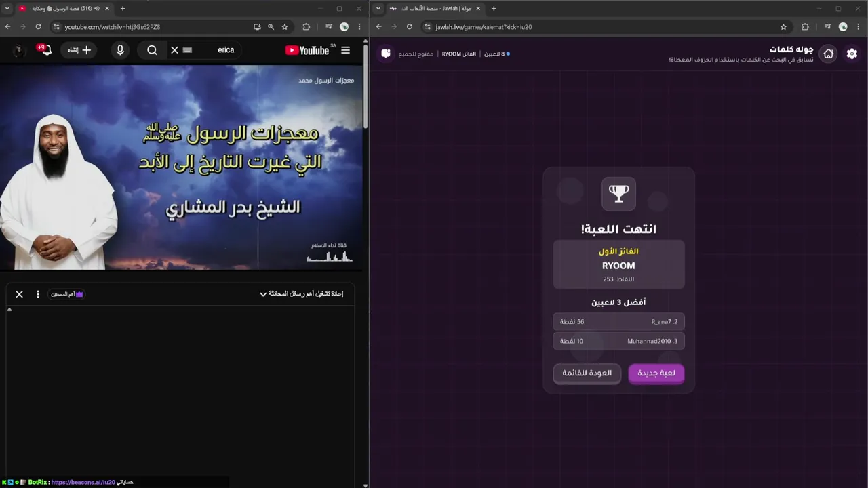Image resolution: width=868 pixels, height=488 pixels.
Task: Start YouTube voice search microphone
Action: (x=120, y=50)
